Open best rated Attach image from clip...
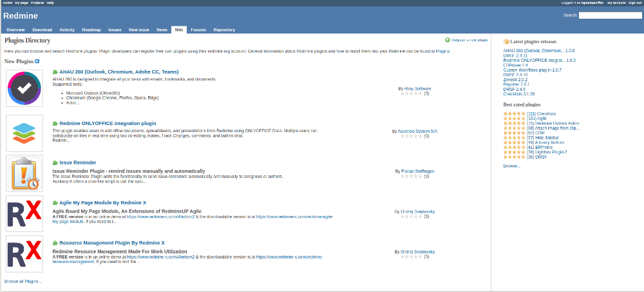 point(557,128)
